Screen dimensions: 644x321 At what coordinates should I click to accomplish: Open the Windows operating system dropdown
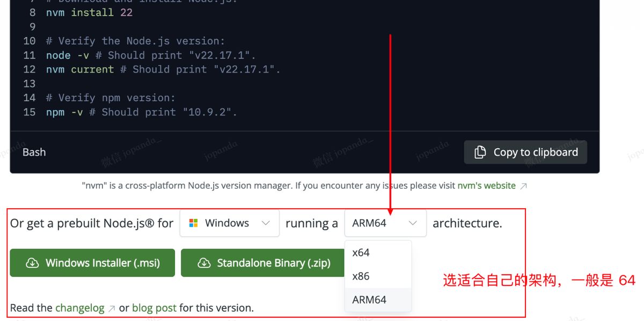[230, 223]
